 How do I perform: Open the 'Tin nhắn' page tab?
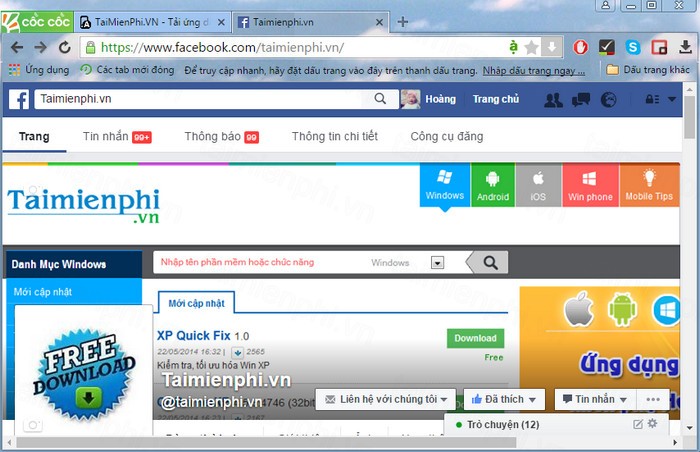117,137
